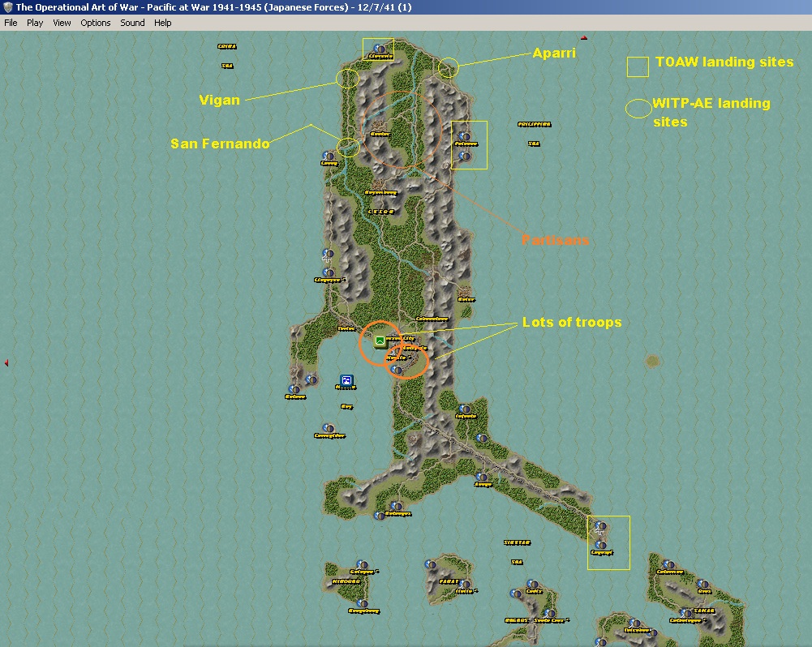Click the port marker at Luzon's northern tip
Image resolution: width=812 pixels, height=647 pixels.
(380, 49)
